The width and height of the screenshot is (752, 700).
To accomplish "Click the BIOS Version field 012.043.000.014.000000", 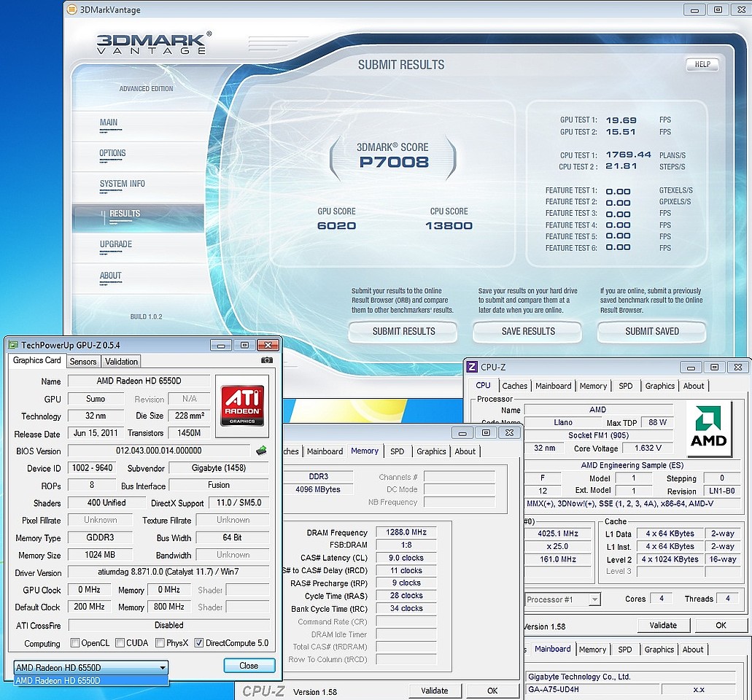I will coord(159,451).
